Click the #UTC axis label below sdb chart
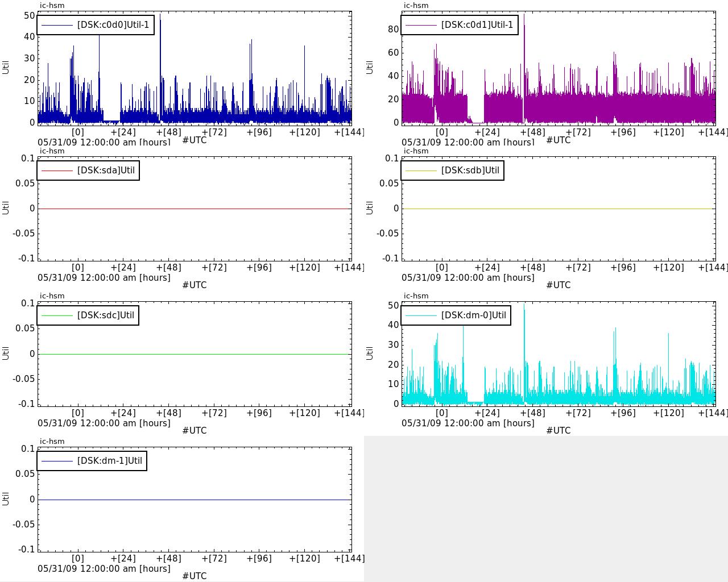Viewport: 728px width, 582px height. pos(558,285)
